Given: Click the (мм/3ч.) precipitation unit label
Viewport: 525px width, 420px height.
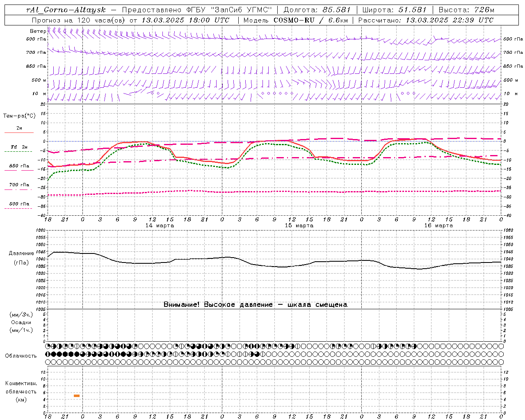Looking at the screenshot, I should pos(21,315).
